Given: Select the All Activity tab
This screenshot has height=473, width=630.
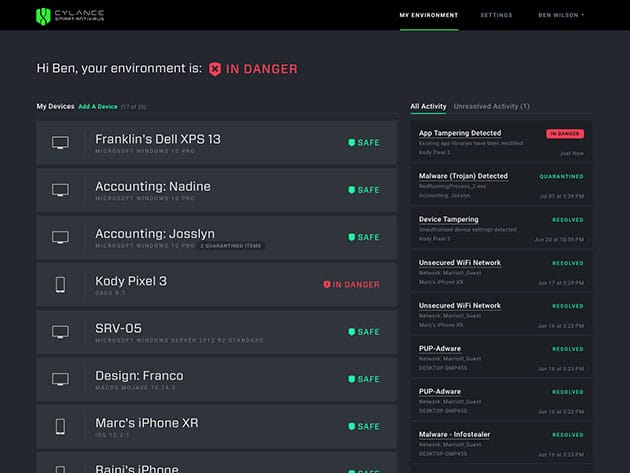Looking at the screenshot, I should (428, 106).
